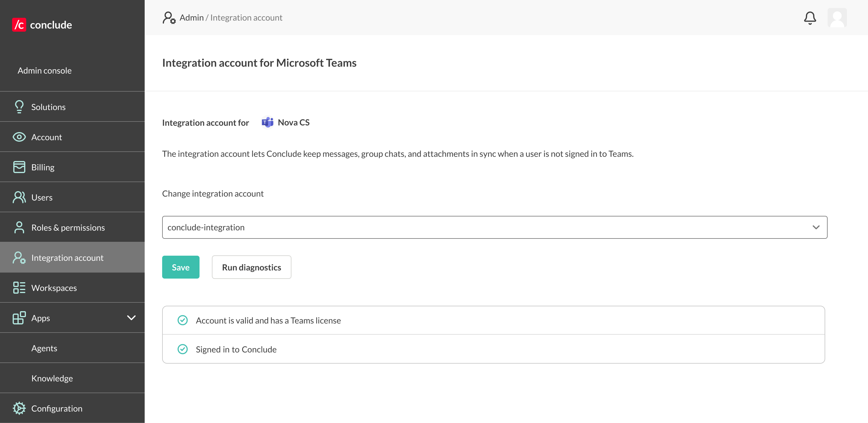Click the Solutions lightbulb icon
This screenshot has height=423, width=868.
pyautogui.click(x=19, y=107)
